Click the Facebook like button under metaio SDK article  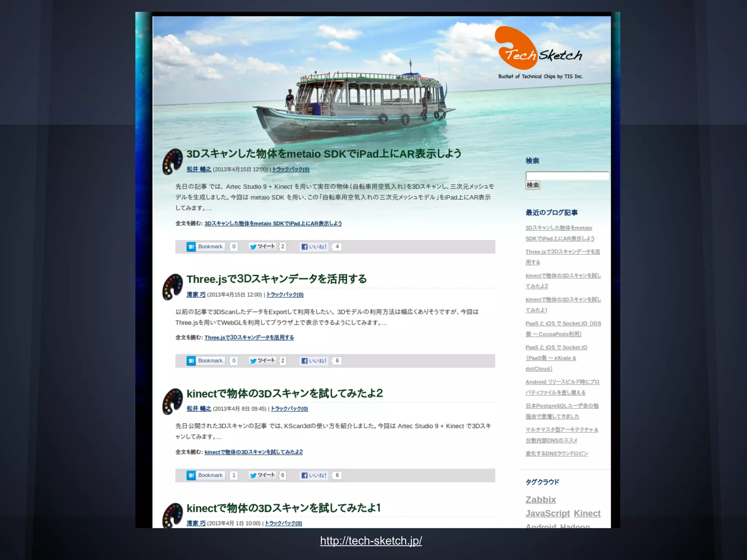pyautogui.click(x=314, y=247)
